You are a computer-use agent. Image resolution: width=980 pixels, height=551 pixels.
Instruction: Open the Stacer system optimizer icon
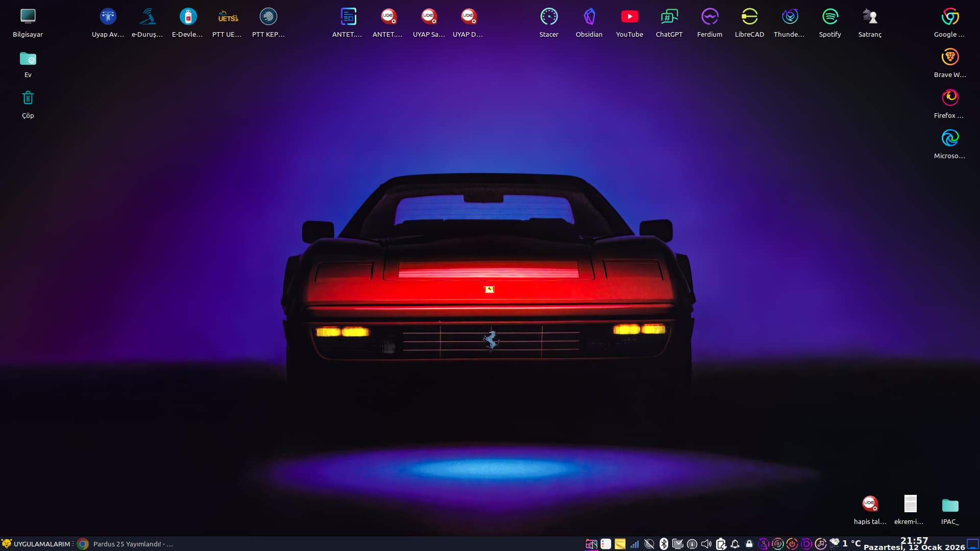pos(549,17)
